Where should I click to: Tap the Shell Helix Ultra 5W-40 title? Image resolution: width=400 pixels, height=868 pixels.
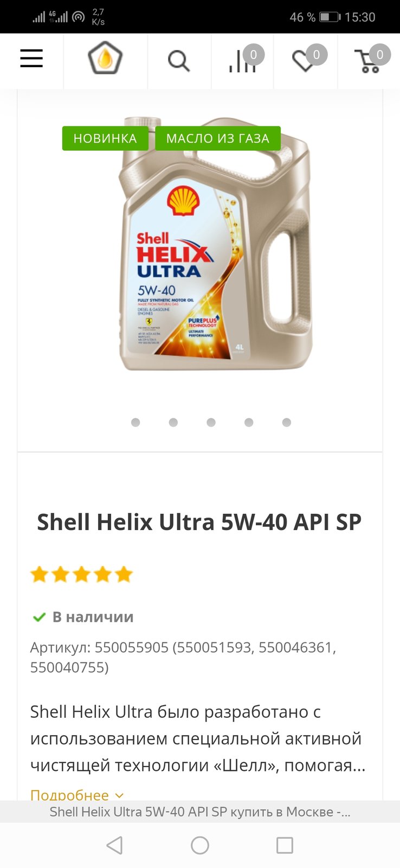click(x=199, y=522)
